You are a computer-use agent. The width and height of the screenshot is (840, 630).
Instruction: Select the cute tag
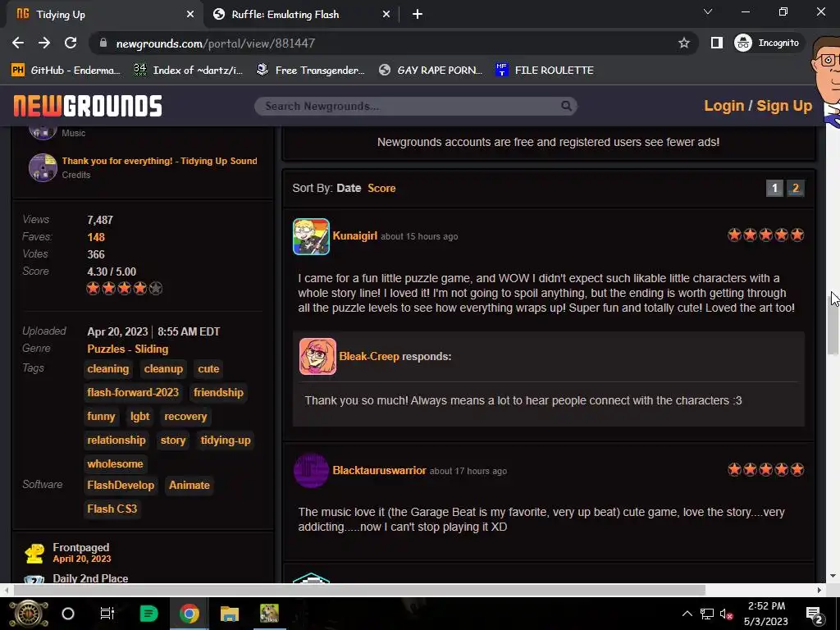click(208, 368)
